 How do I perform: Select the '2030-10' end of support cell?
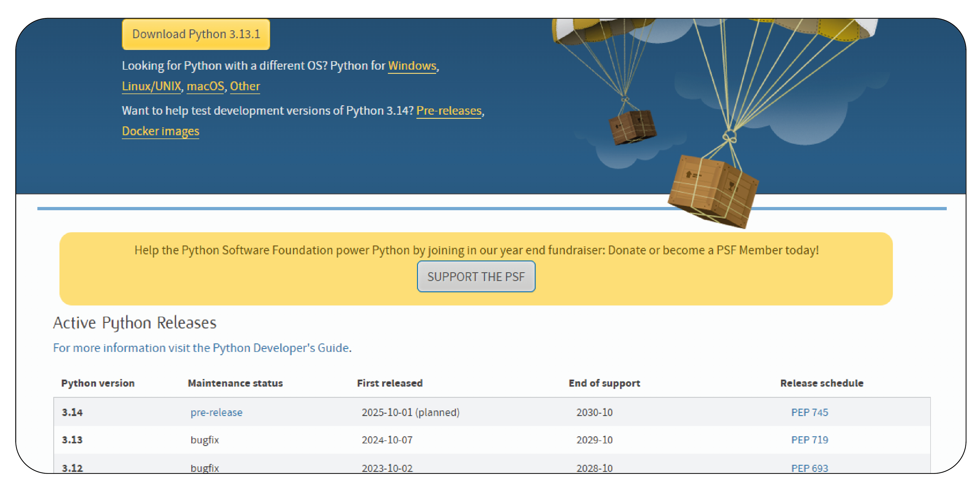pyautogui.click(x=594, y=412)
